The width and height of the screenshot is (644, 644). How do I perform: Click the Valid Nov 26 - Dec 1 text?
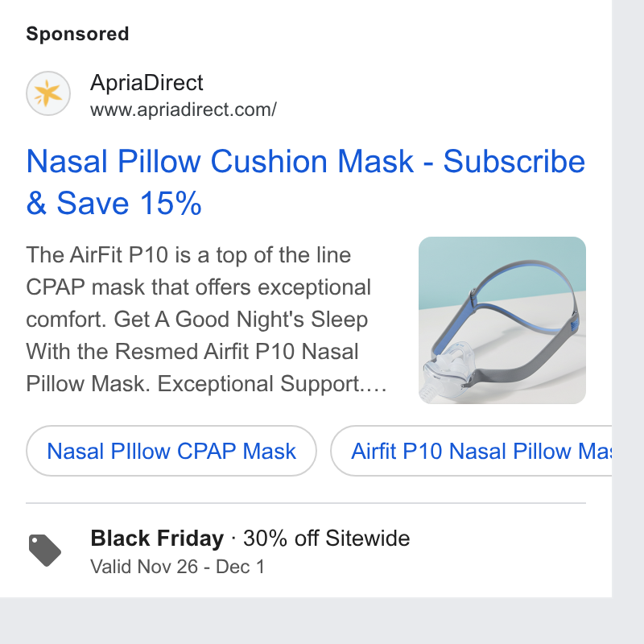click(177, 567)
